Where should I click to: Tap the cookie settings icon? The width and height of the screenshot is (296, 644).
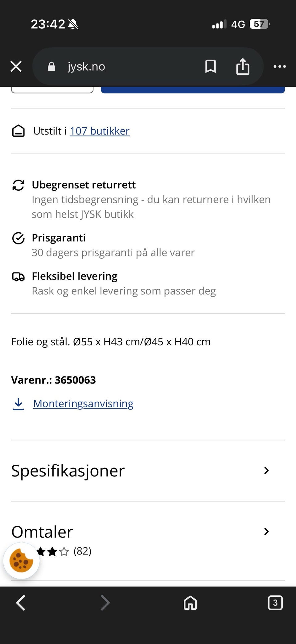click(21, 561)
